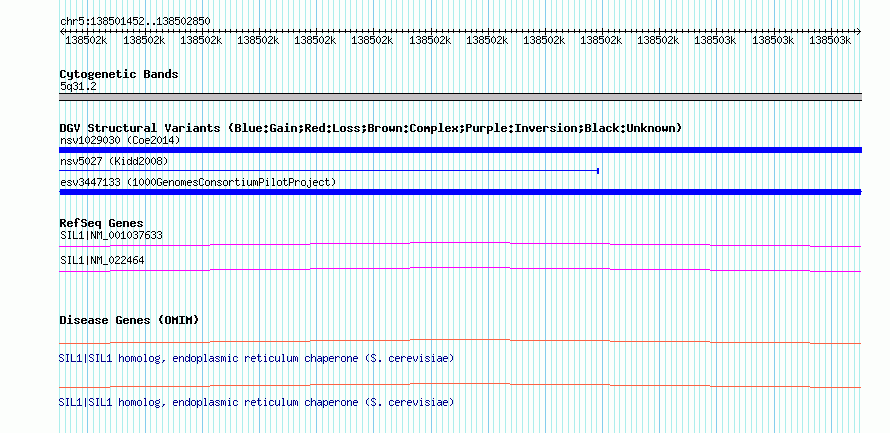Click the Disease Genes (OMIM) track title

point(129,320)
